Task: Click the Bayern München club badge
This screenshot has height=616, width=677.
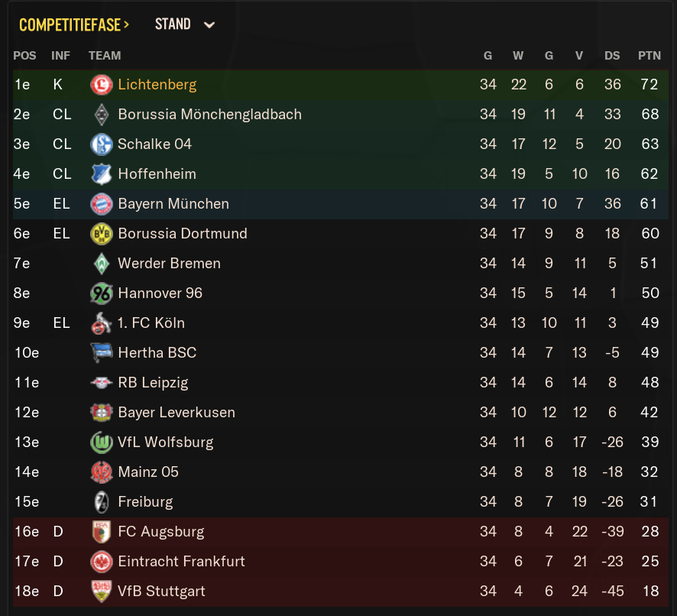Action: (x=102, y=204)
